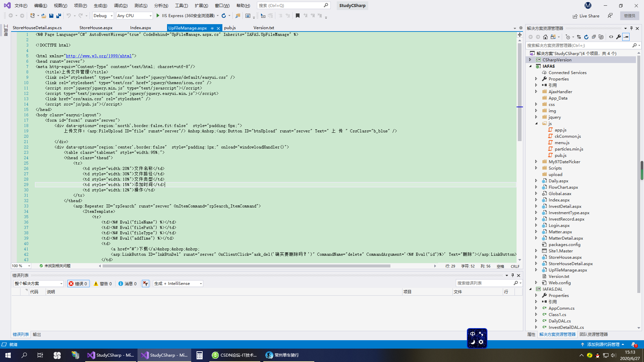Toggle the Messages 0 filter button
Image resolution: width=644 pixels, height=362 pixels.
coord(127,284)
